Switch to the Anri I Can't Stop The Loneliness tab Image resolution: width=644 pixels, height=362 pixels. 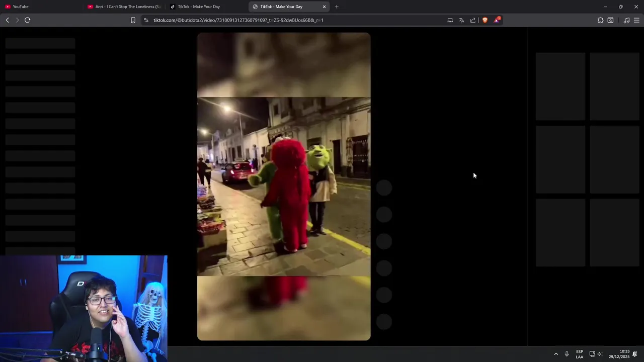(124, 7)
